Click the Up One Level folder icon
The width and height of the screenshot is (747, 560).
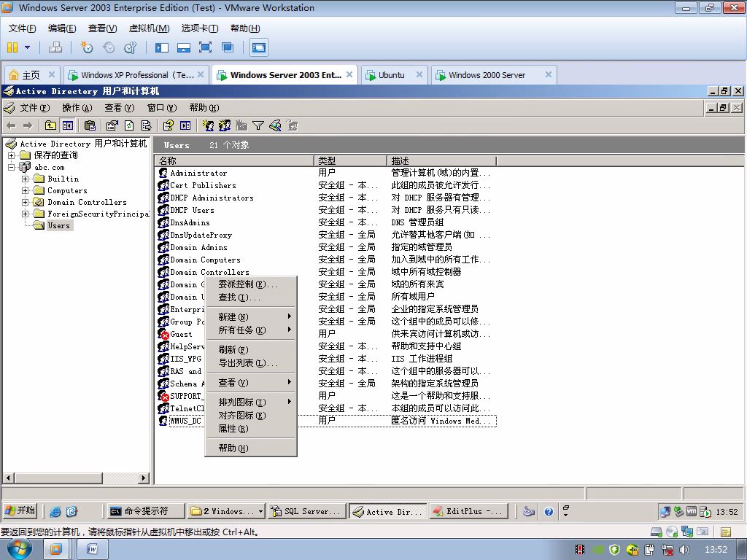pos(50,125)
